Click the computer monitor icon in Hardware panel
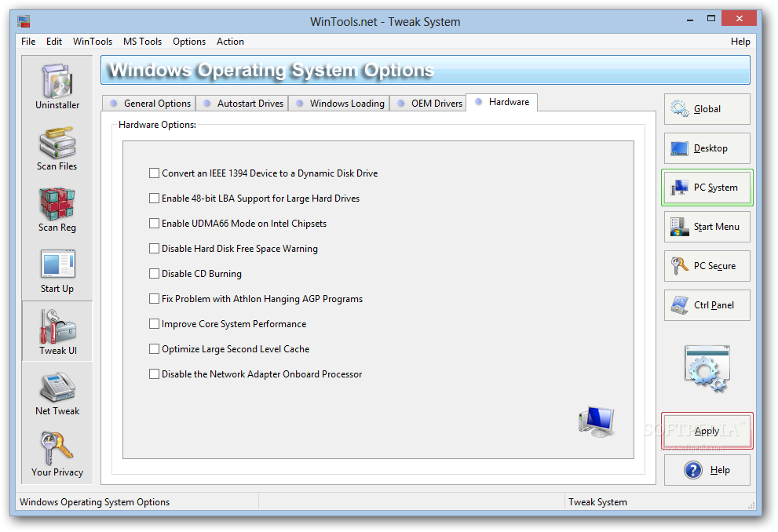 [597, 421]
